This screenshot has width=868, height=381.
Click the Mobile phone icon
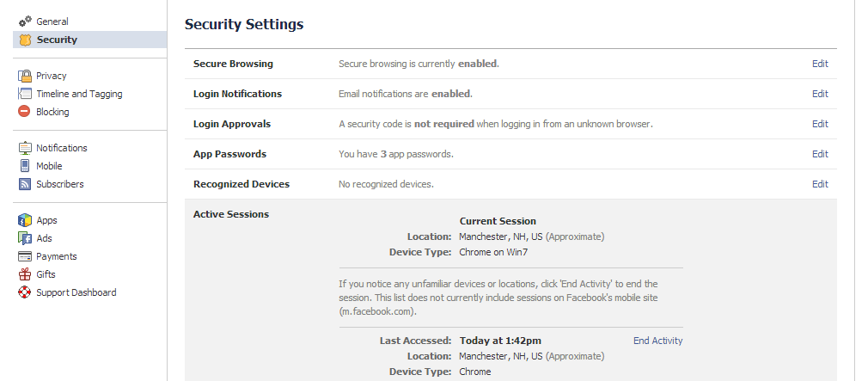25,166
